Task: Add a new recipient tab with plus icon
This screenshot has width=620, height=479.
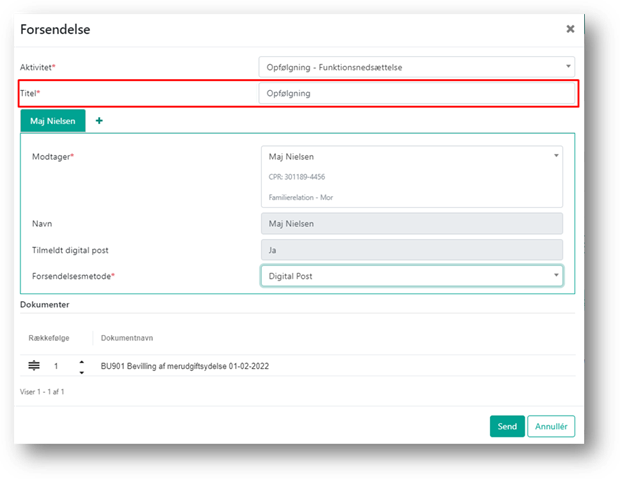Action: [x=99, y=121]
